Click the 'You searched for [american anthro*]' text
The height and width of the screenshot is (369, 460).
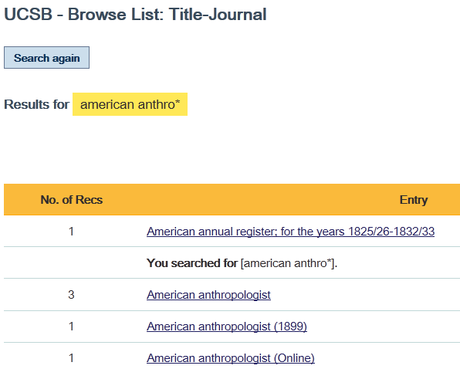[x=242, y=263]
